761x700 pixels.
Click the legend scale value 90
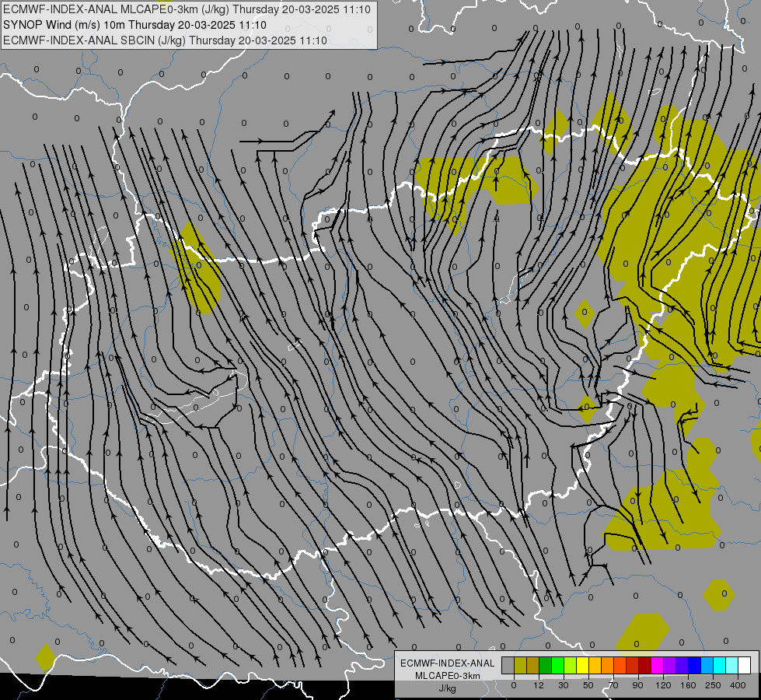point(637,685)
